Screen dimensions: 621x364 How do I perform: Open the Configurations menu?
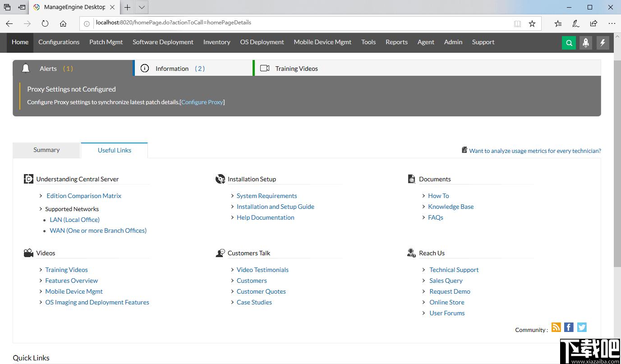59,42
